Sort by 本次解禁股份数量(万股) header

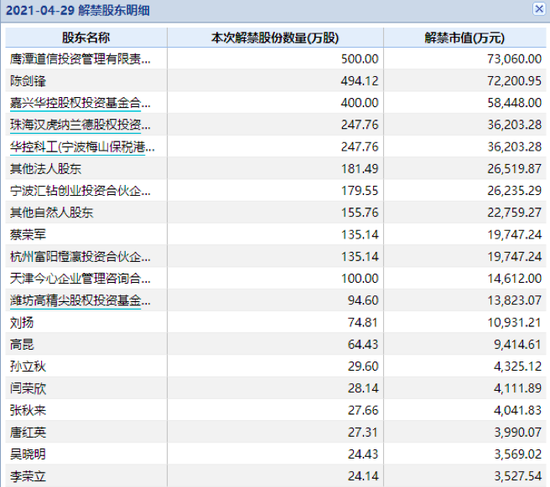pos(275,38)
